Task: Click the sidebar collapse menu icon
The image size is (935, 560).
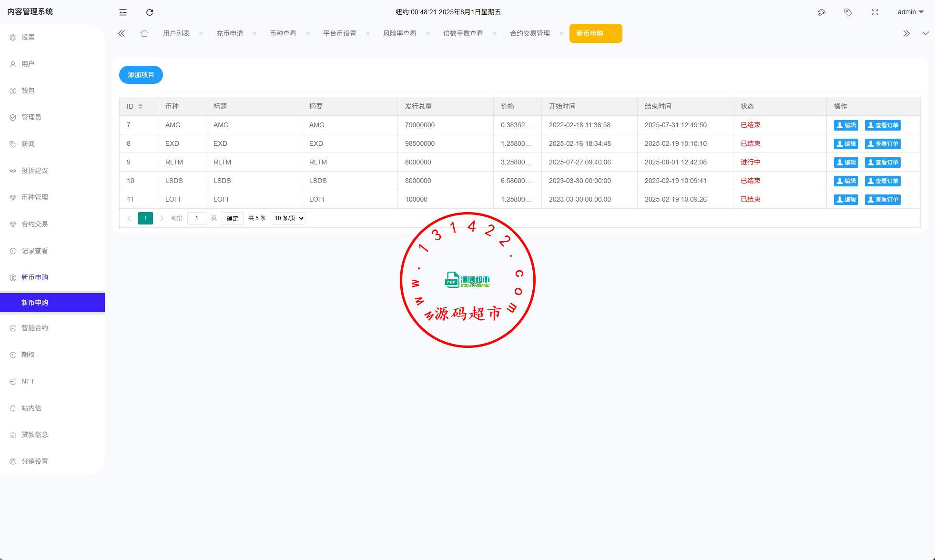Action: 123,12
